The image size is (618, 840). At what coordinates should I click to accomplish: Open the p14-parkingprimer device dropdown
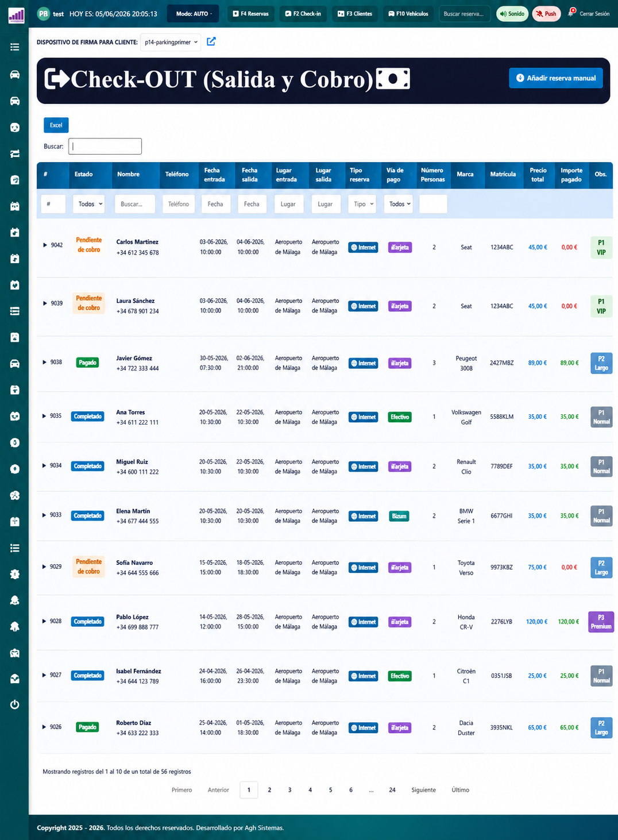point(171,42)
